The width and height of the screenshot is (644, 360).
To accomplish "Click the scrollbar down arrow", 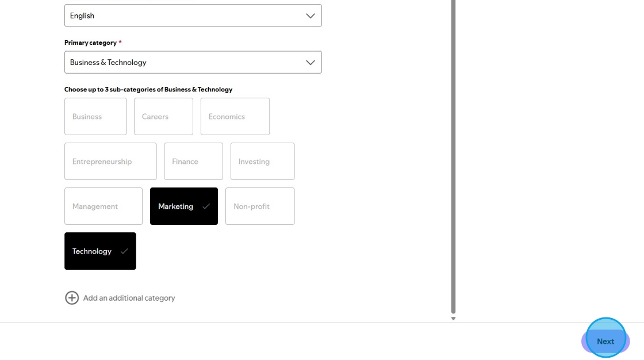I will [x=454, y=319].
